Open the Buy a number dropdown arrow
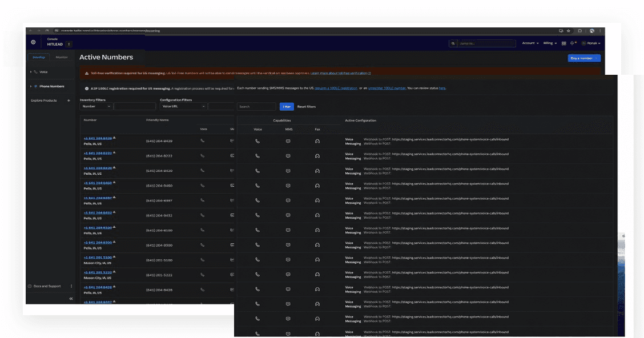 597,58
